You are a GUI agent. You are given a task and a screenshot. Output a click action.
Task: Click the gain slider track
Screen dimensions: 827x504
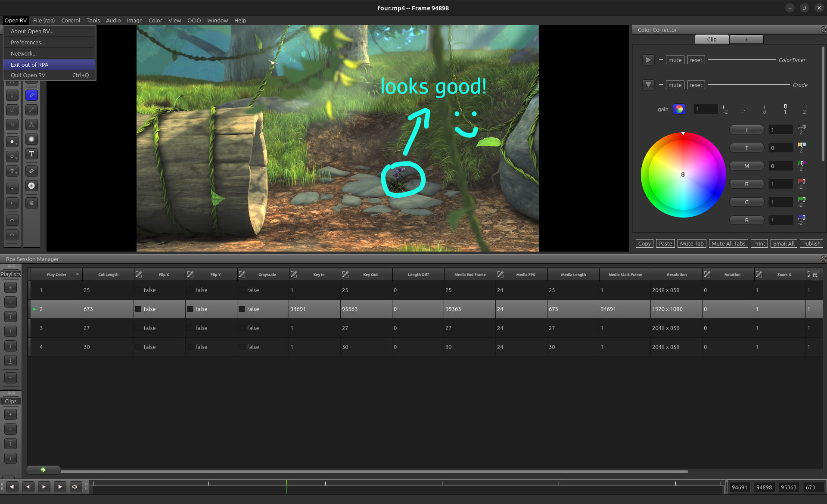pos(765,107)
